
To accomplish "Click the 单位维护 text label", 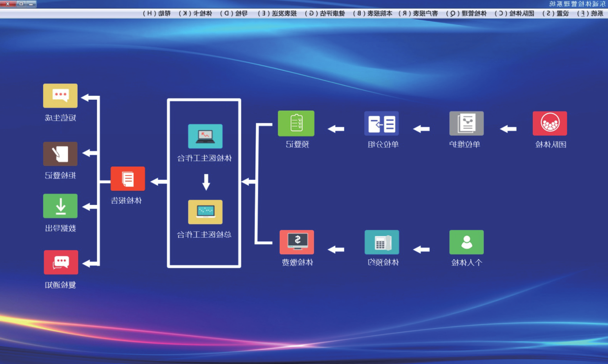I will [x=465, y=144].
